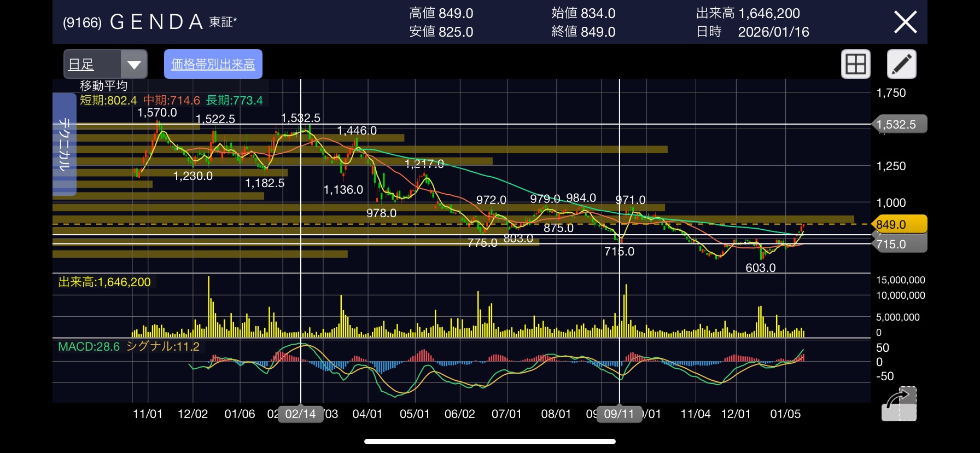Select the pencil drawing tool
980x453 pixels.
click(901, 65)
